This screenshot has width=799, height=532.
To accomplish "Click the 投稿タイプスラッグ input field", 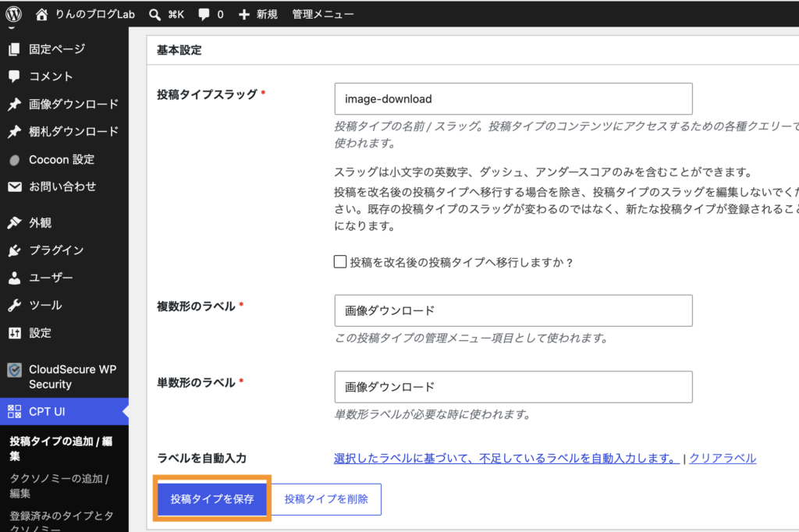I will pos(513,99).
